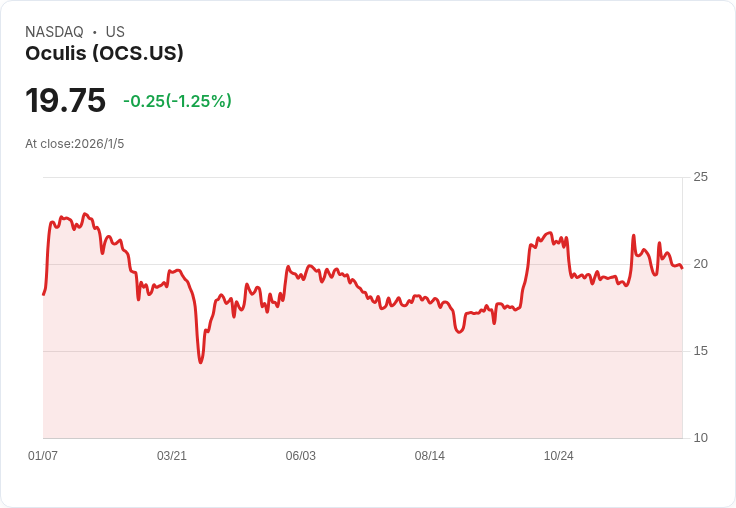
Task: Click the At close date text
Action: pos(75,144)
